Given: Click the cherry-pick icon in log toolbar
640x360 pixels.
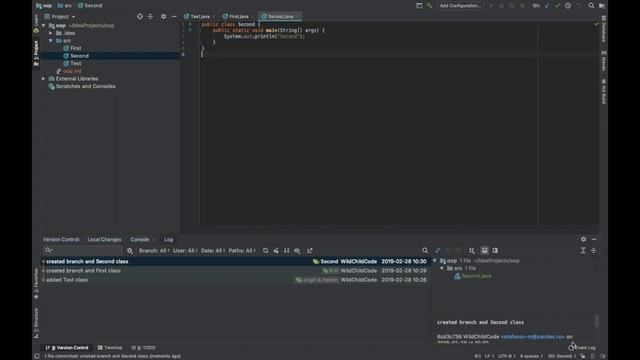Looking at the screenshot, I should coord(276,251).
